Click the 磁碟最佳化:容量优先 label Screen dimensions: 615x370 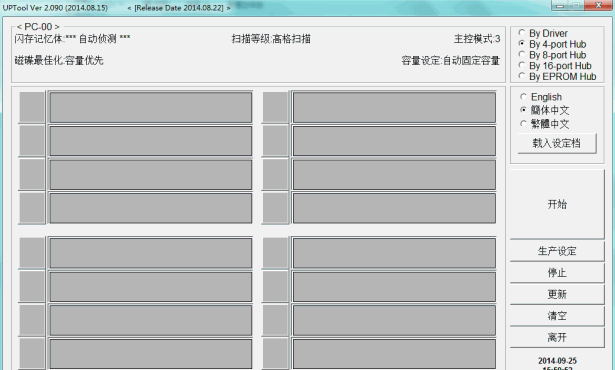[59, 60]
